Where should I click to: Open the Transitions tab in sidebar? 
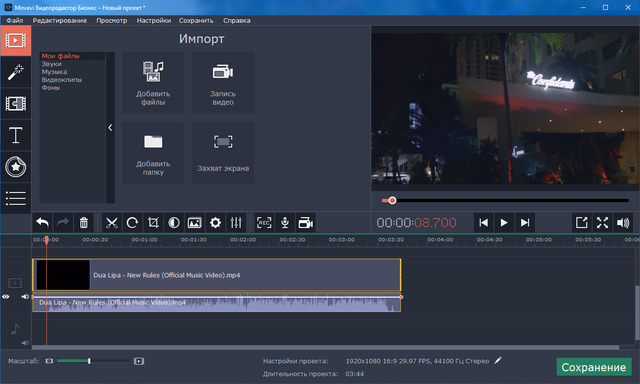pyautogui.click(x=16, y=104)
